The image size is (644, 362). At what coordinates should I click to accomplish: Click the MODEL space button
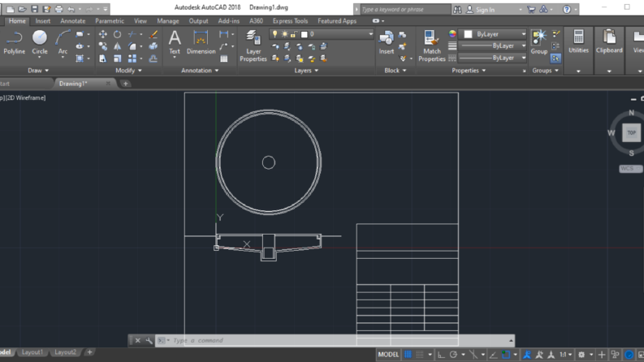[x=388, y=355]
